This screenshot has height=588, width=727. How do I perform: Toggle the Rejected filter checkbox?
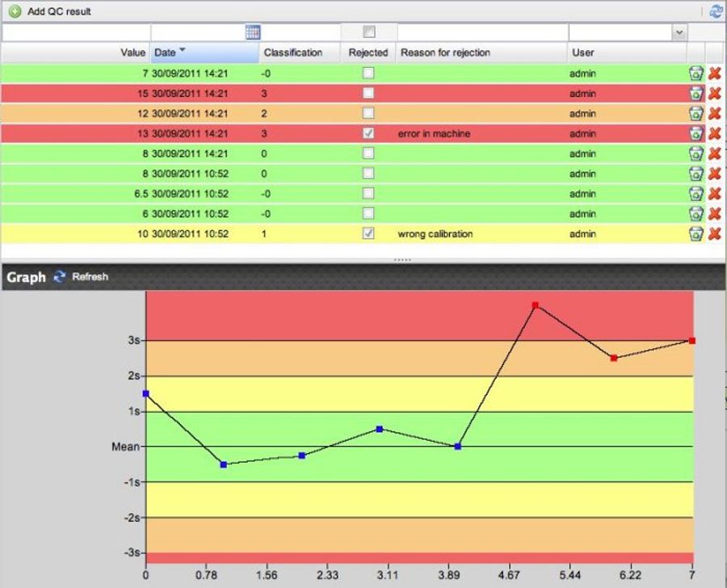click(x=369, y=32)
